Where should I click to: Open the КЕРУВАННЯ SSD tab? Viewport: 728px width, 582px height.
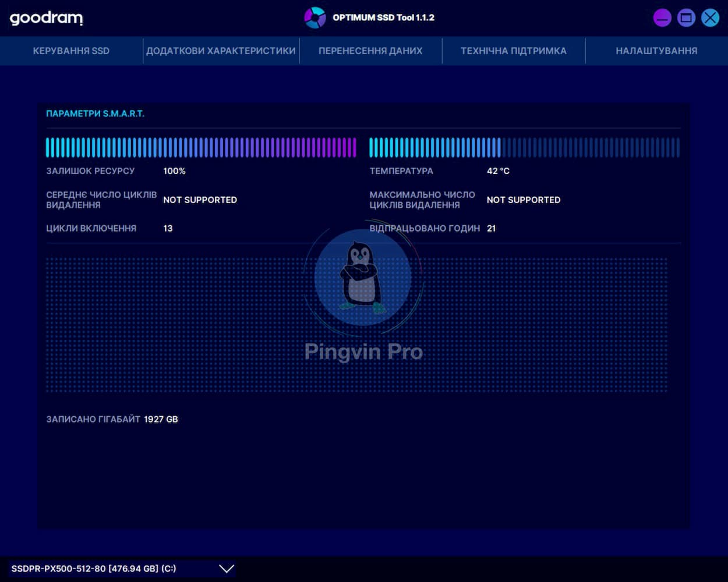71,51
